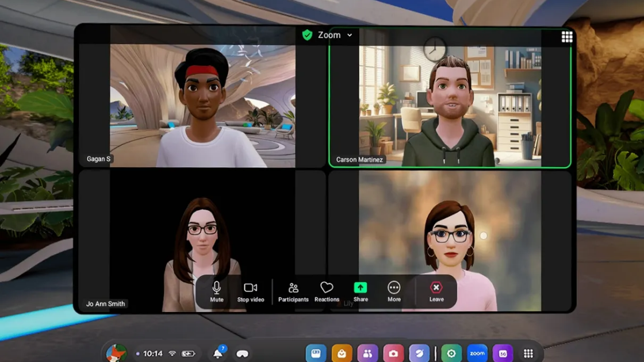Mute the microphone in Zoom toolbar
The width and height of the screenshot is (644, 362).
coord(216,292)
